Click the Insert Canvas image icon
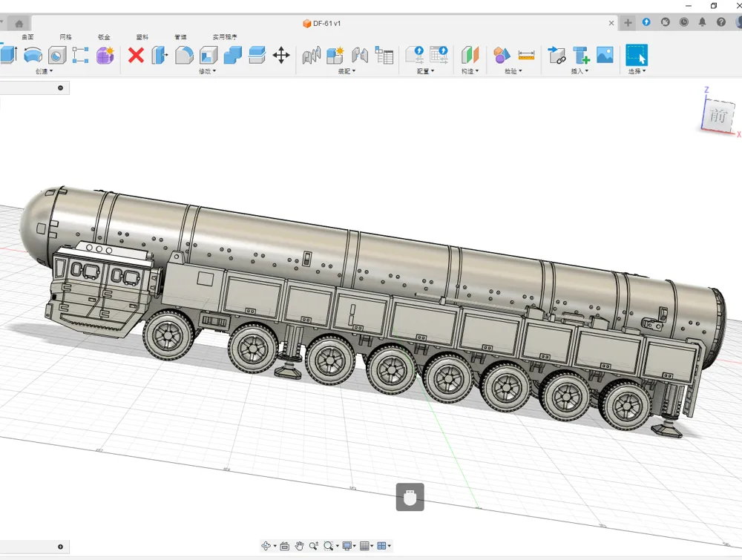 [605, 55]
